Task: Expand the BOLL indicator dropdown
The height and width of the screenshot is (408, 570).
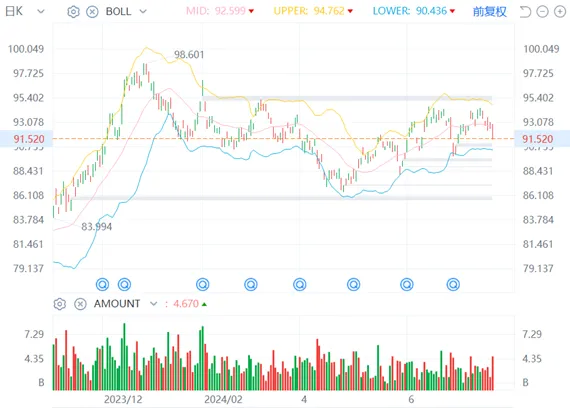Action: (143, 11)
